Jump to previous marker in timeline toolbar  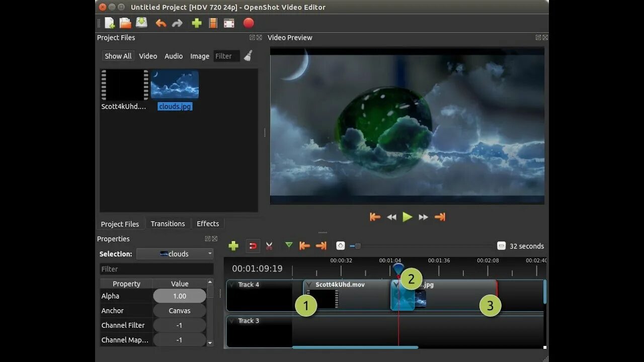(304, 246)
